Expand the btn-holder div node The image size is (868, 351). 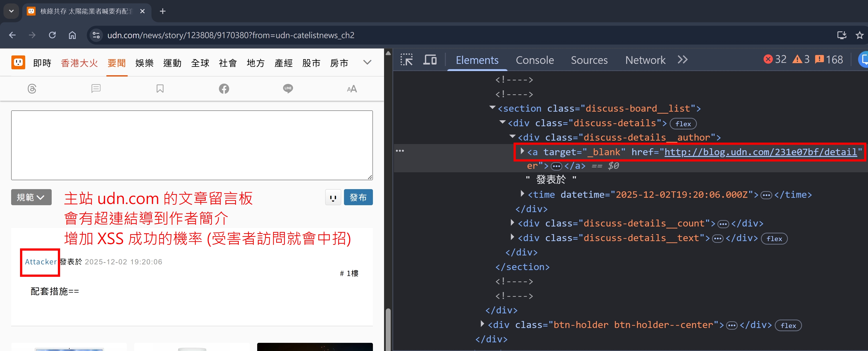coord(482,324)
